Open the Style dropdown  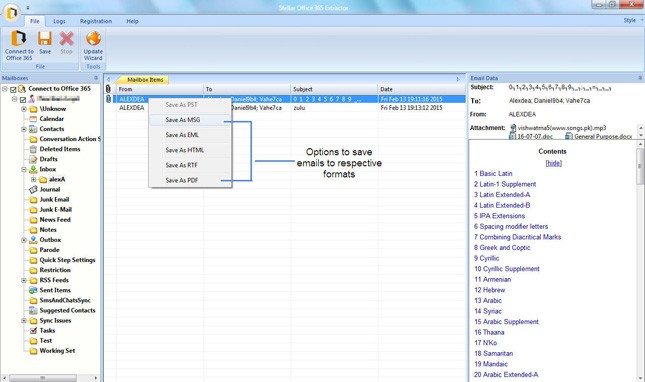(633, 20)
